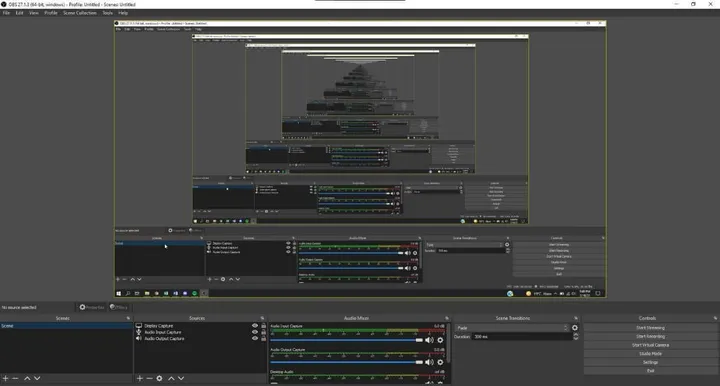Add a new source with the plus icon
The width and height of the screenshot is (720, 386).
140,378
